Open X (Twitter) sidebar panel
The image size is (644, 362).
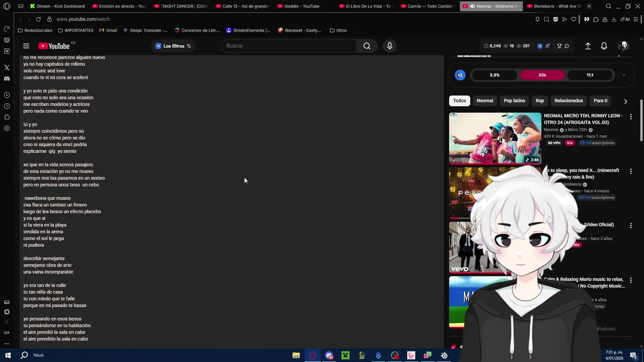[x=7, y=67]
